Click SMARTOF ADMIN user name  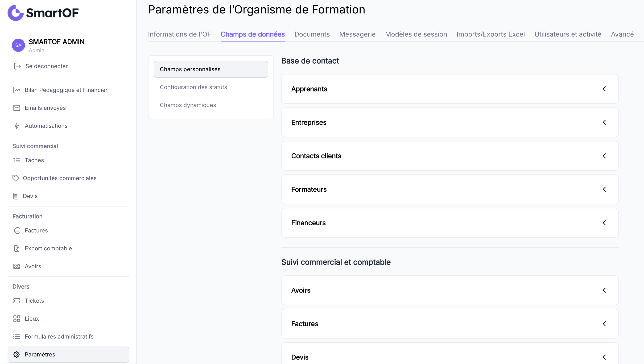[57, 42]
